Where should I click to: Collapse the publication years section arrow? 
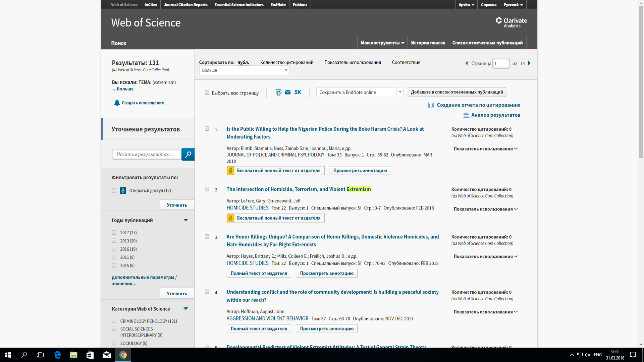(x=186, y=220)
